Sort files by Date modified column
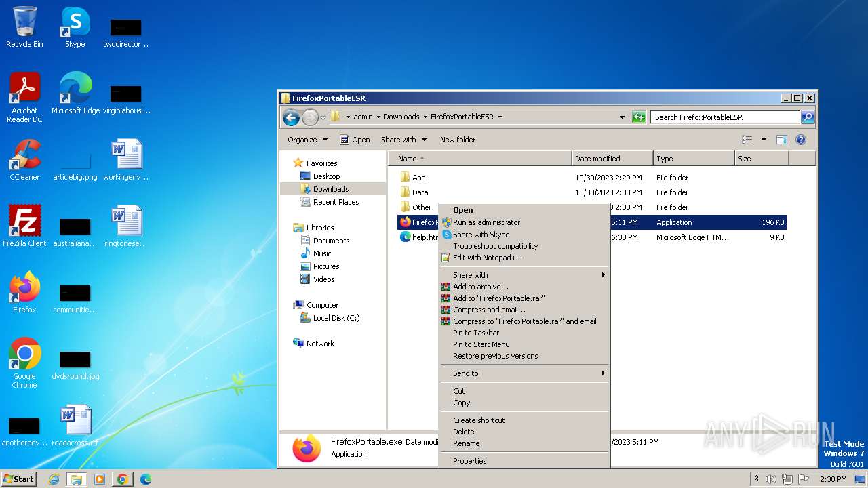Image resolution: width=868 pixels, height=488 pixels. [x=613, y=159]
